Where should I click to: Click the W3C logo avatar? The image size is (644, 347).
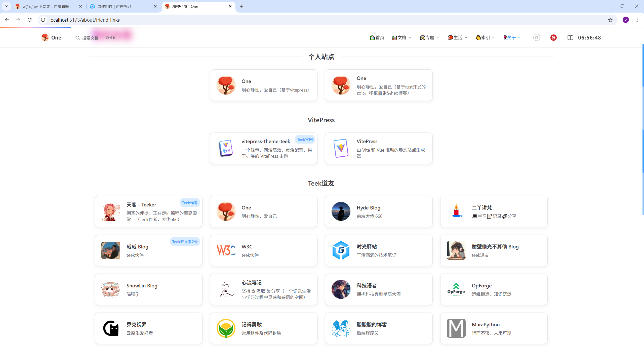tap(226, 250)
